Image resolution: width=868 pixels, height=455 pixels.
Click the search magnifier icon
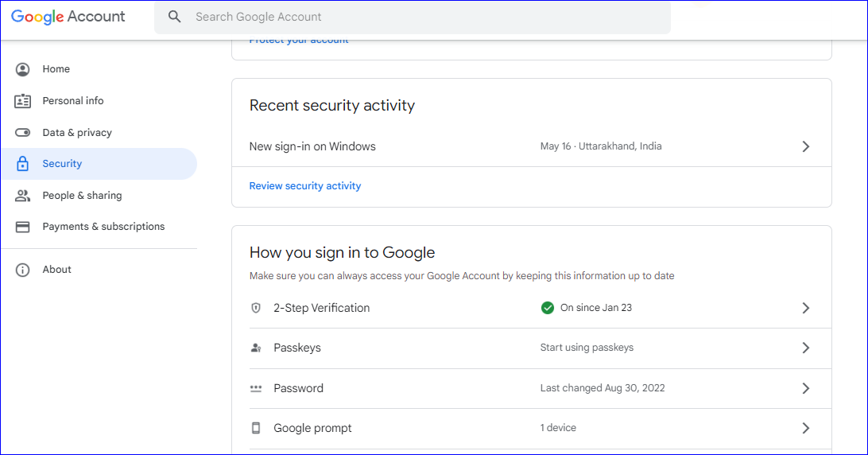[174, 17]
